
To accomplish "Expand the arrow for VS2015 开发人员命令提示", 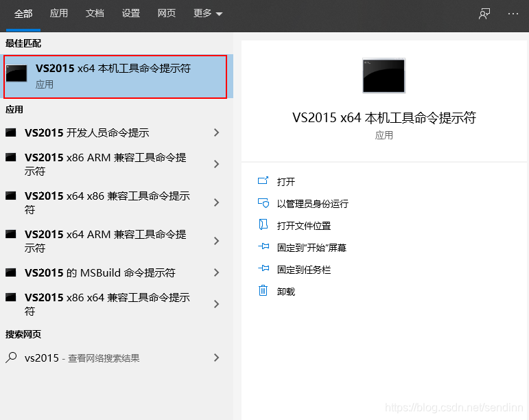I will click(x=217, y=132).
